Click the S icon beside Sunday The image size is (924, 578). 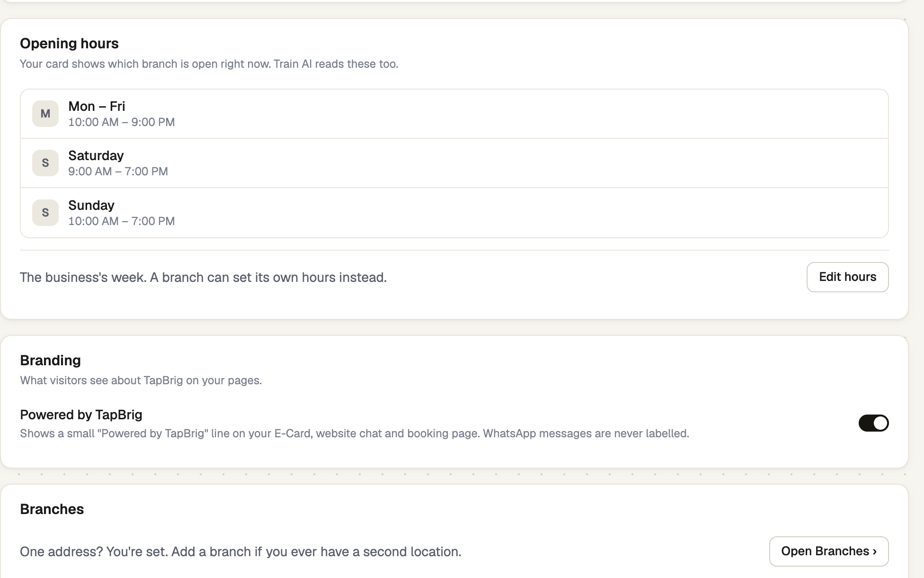click(45, 213)
